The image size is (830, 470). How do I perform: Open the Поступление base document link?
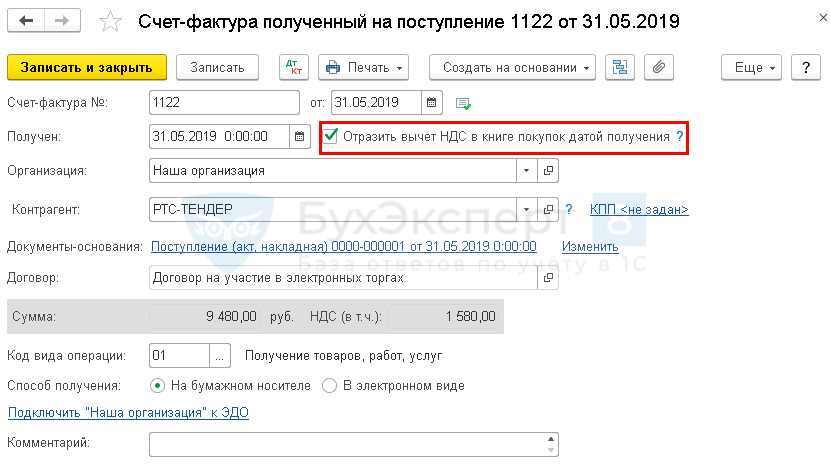[343, 246]
